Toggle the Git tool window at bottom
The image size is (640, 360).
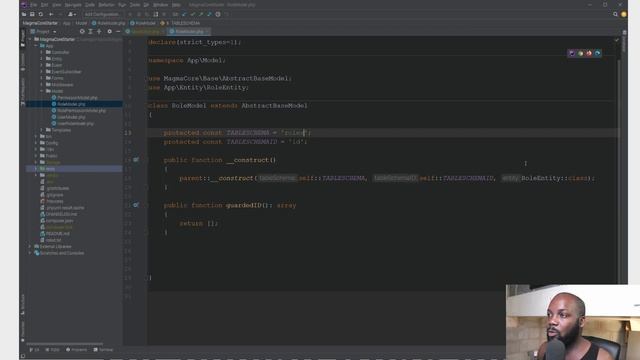click(34, 350)
